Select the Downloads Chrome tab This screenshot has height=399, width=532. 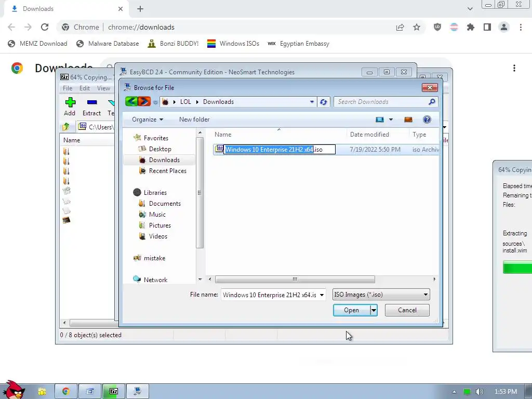tap(67, 9)
